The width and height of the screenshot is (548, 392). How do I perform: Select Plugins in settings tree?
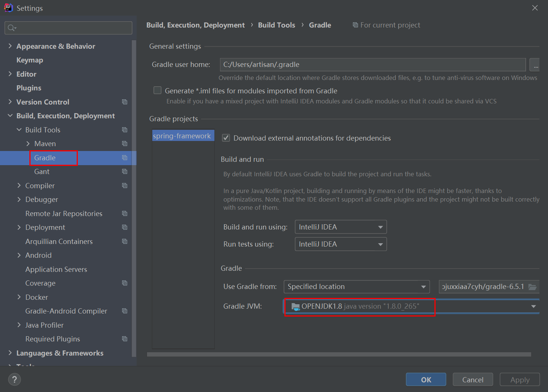point(29,88)
